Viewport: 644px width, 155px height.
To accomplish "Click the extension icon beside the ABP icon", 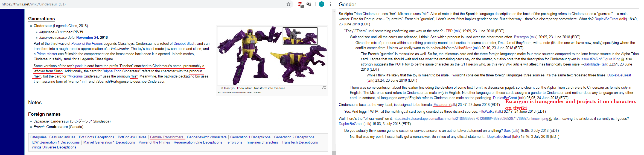I will [x=309, y=4].
